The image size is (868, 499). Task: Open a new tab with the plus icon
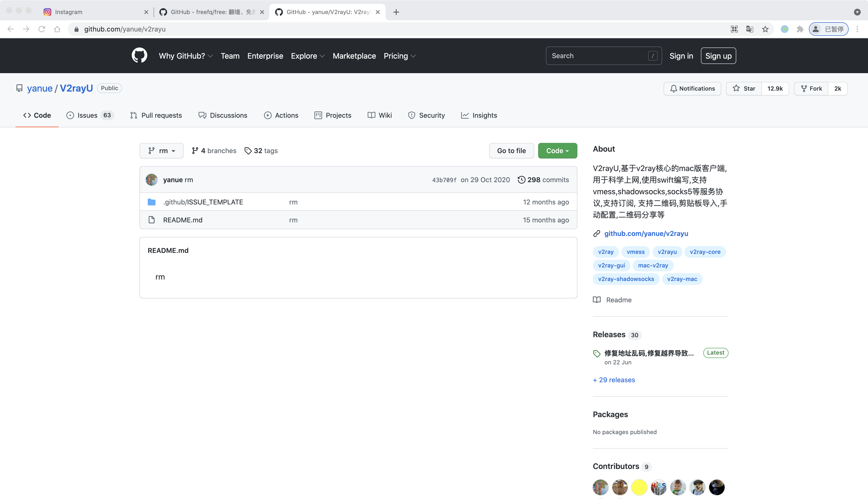(396, 12)
